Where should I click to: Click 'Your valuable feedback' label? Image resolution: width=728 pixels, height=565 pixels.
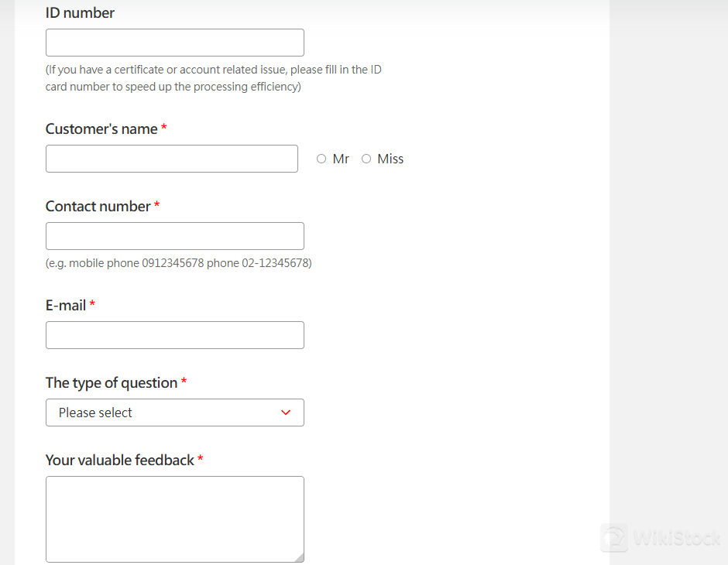[x=119, y=461]
